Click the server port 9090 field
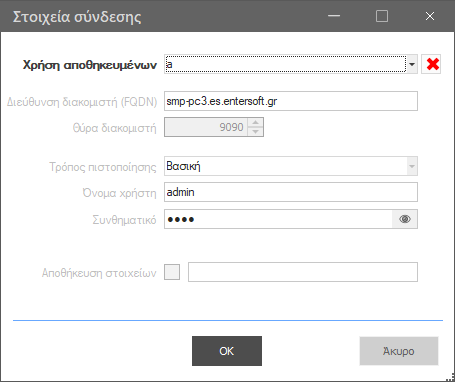 coord(206,127)
